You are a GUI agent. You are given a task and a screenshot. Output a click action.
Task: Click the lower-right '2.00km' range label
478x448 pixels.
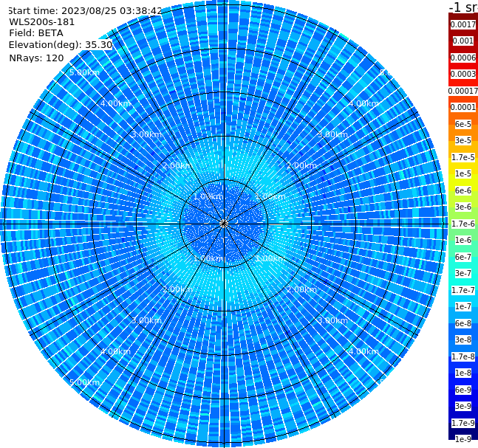tap(302, 289)
